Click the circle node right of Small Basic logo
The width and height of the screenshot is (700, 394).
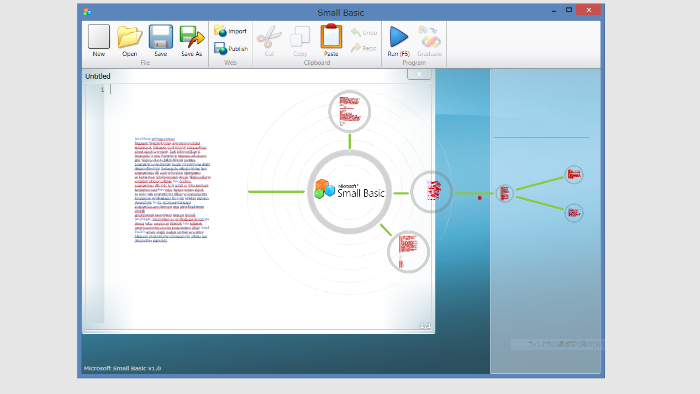[x=432, y=192]
